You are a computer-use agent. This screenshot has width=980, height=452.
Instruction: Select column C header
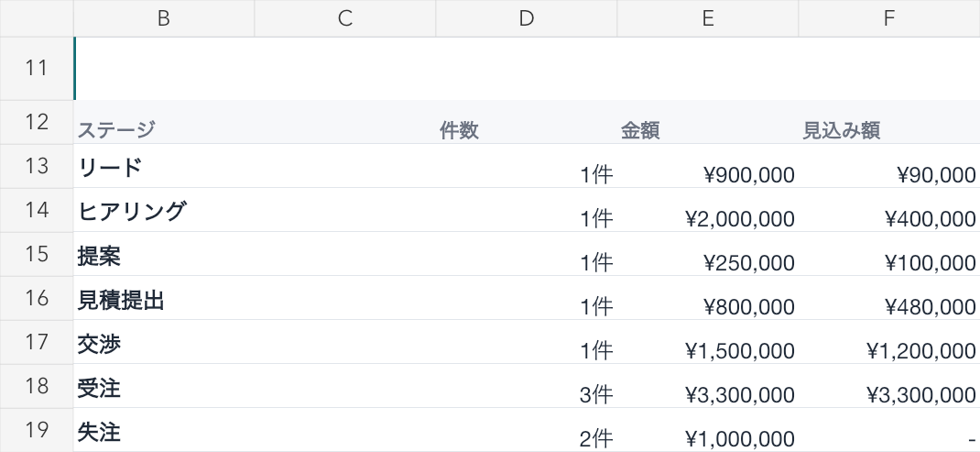point(345,18)
